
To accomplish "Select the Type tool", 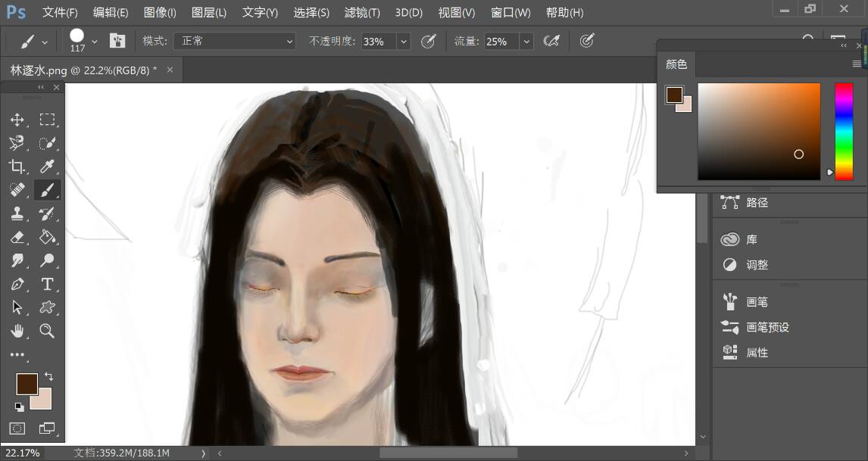I will pos(47,284).
